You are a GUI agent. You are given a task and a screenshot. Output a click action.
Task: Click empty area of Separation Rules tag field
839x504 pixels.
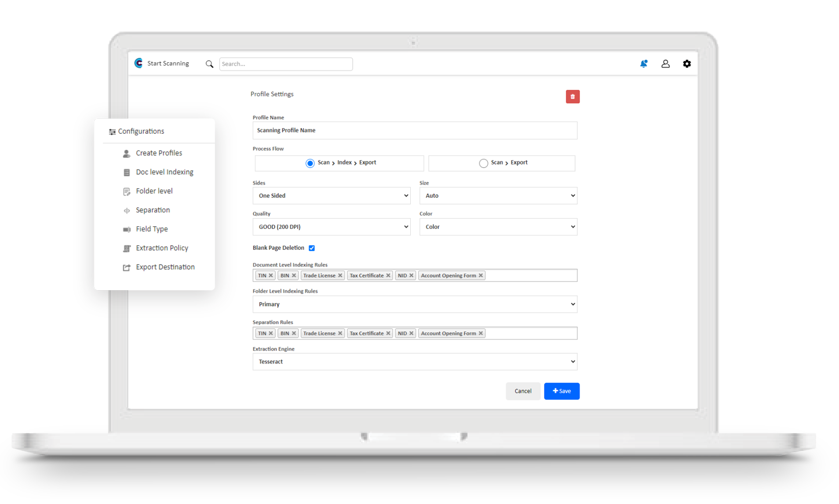(x=531, y=333)
